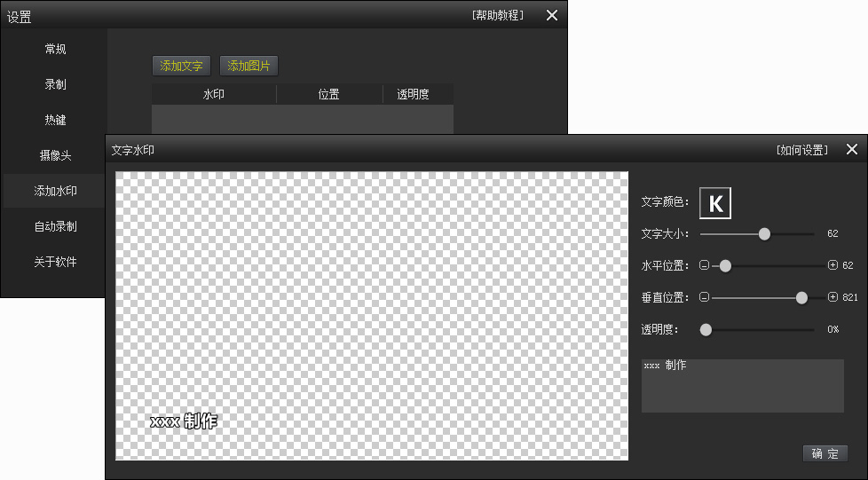
Task: Open the 摄像头 settings section
Action: pos(55,155)
